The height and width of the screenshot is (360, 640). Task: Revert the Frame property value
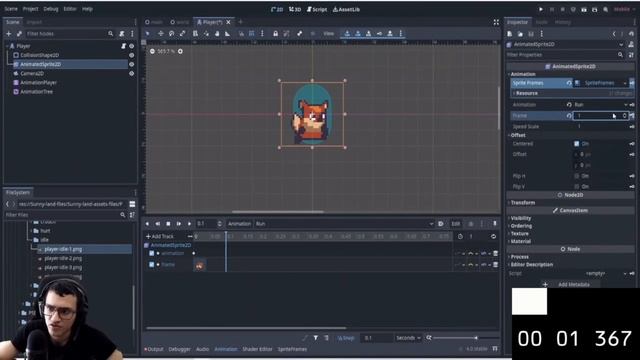pyautogui.click(x=569, y=116)
